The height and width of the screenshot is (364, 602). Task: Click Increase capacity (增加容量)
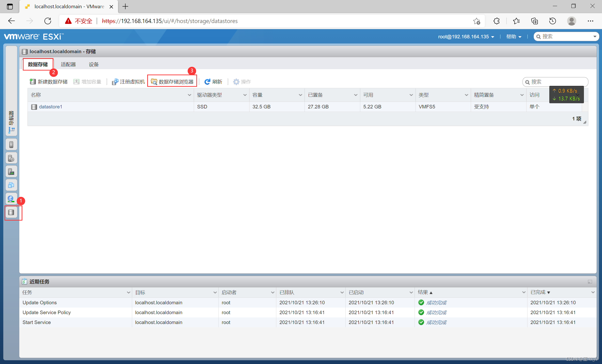tap(87, 82)
